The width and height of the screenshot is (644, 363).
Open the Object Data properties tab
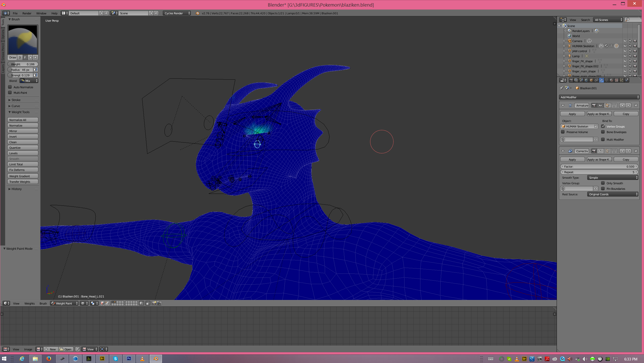(606, 80)
